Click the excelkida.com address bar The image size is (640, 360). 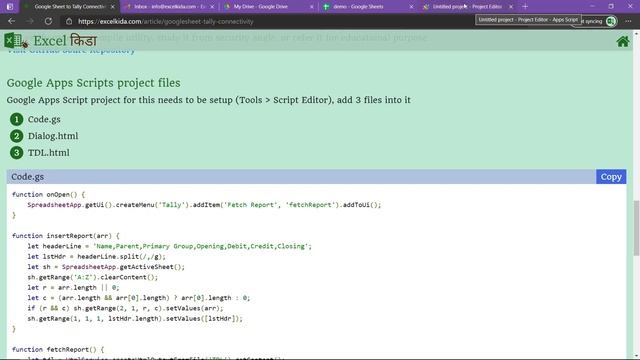coord(165,21)
